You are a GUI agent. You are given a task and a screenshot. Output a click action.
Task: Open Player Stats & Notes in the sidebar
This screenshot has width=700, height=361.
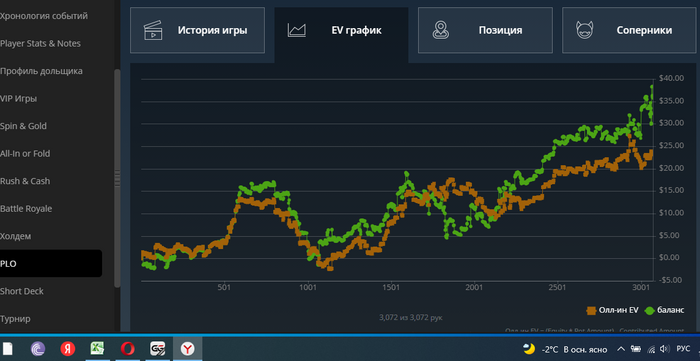click(x=41, y=44)
